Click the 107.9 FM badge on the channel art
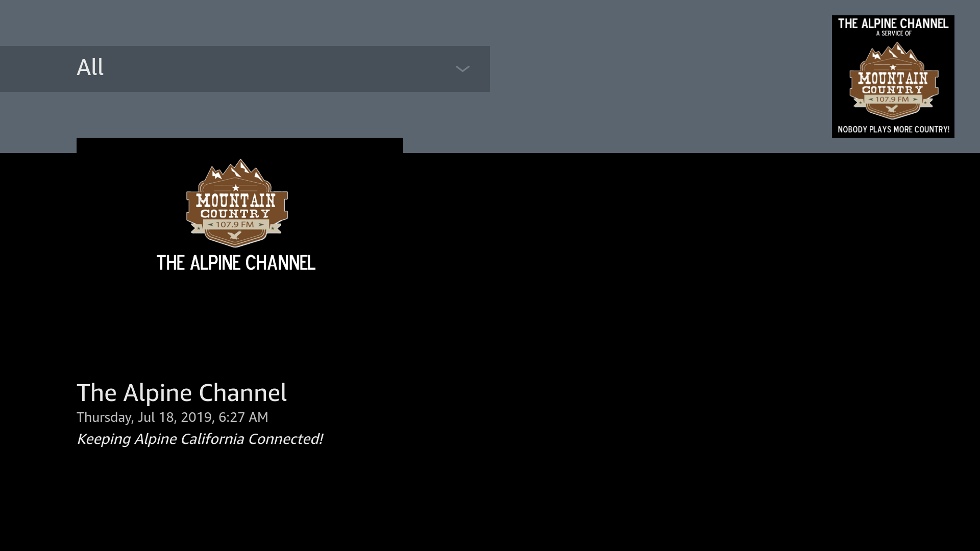Image resolution: width=980 pixels, height=551 pixels. click(x=236, y=223)
